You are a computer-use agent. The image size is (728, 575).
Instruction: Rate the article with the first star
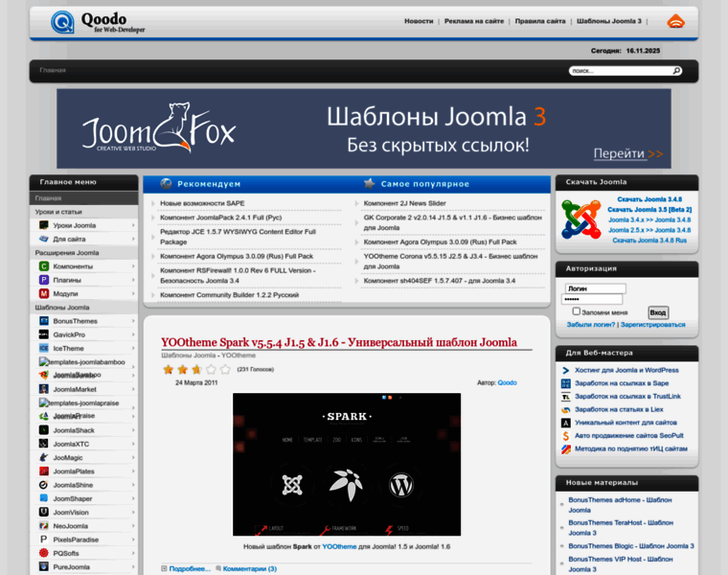168,369
